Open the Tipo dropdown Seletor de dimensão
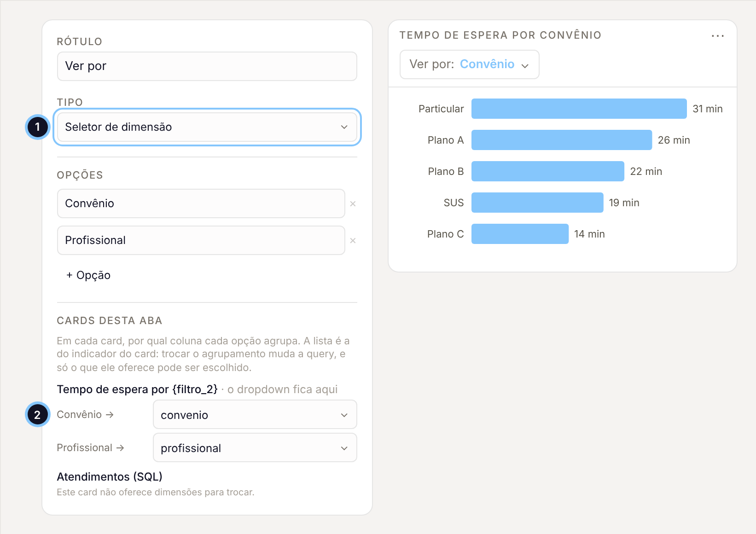 pos(207,127)
